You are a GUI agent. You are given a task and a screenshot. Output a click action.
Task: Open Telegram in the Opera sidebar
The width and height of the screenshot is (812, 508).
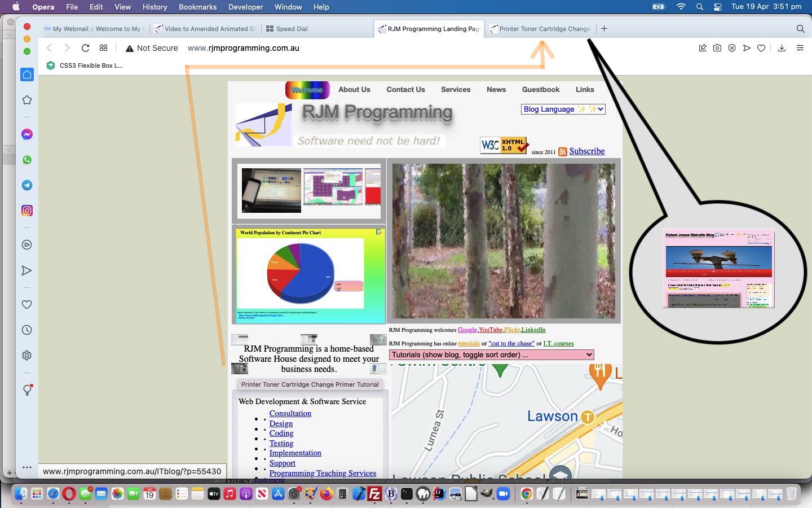tap(27, 185)
